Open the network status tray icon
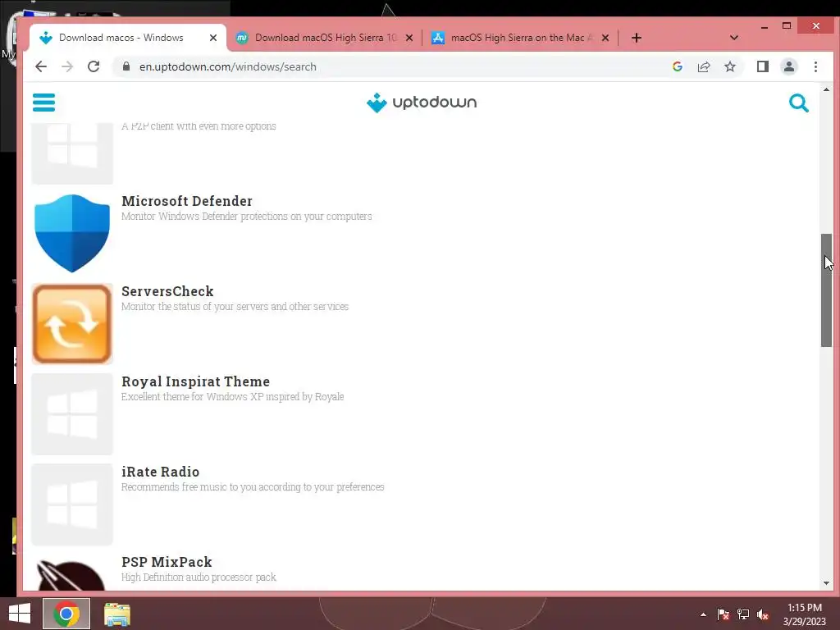 [743, 614]
